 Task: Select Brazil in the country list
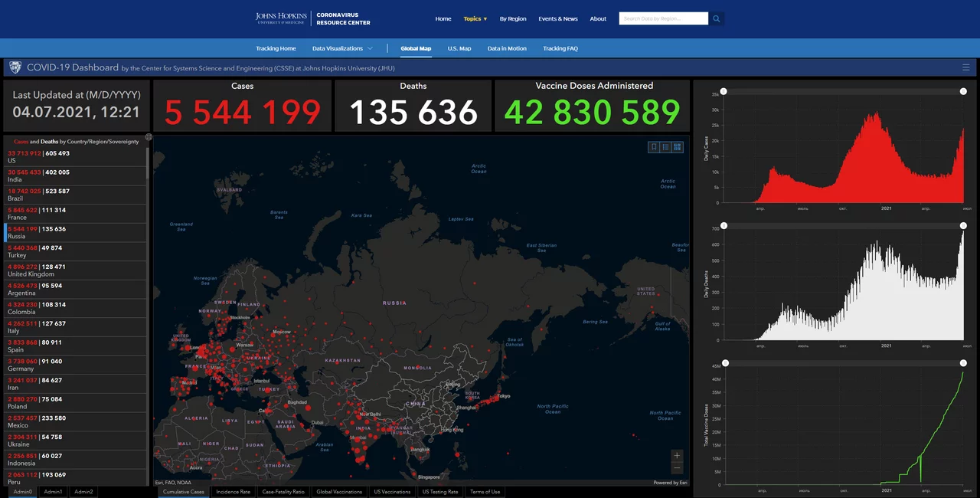coord(74,195)
